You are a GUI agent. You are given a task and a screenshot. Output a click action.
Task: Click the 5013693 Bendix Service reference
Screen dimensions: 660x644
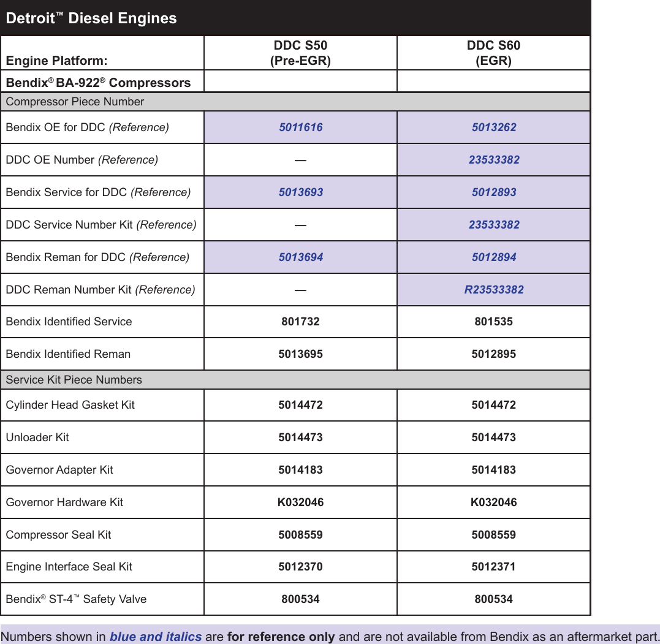click(300, 192)
